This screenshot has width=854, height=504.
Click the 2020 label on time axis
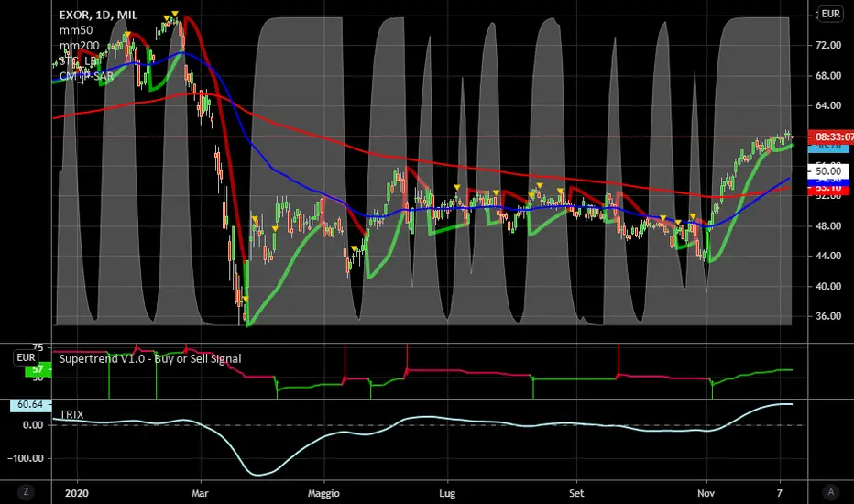coord(76,493)
